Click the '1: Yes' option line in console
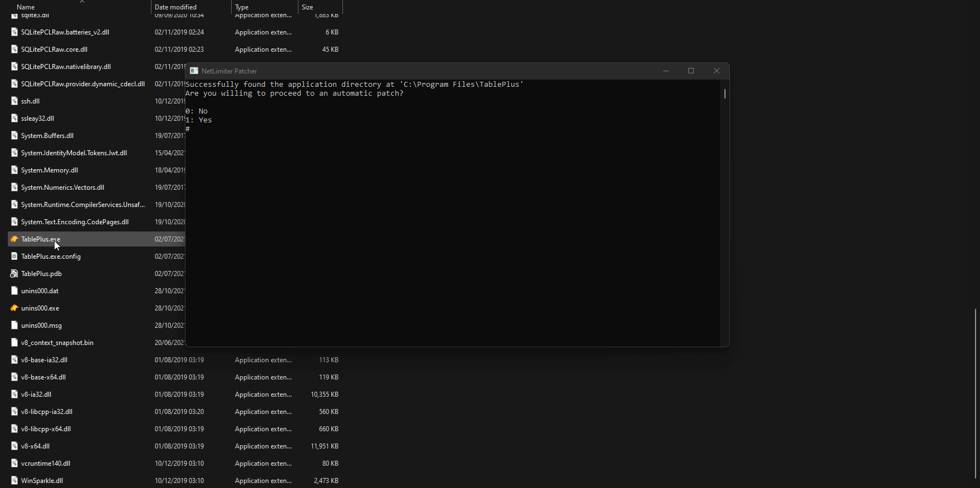The image size is (980, 488). coord(199,120)
